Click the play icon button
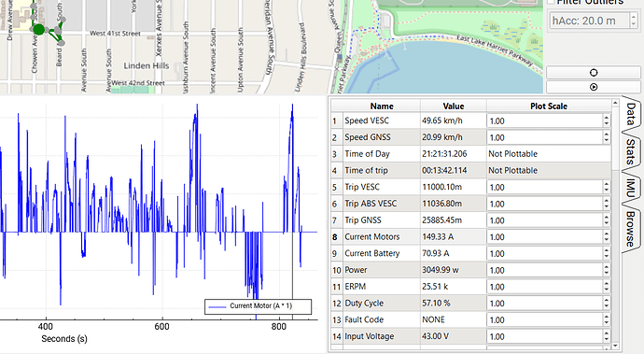The height and width of the screenshot is (354, 644). [594, 87]
